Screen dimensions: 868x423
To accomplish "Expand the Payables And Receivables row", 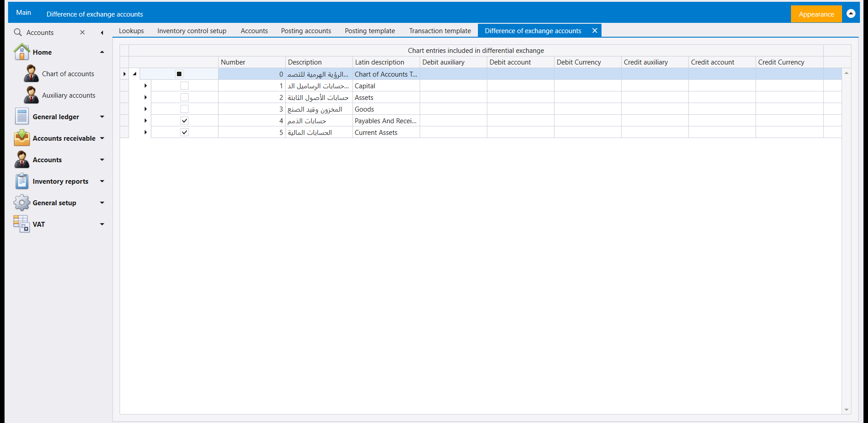I will [146, 121].
